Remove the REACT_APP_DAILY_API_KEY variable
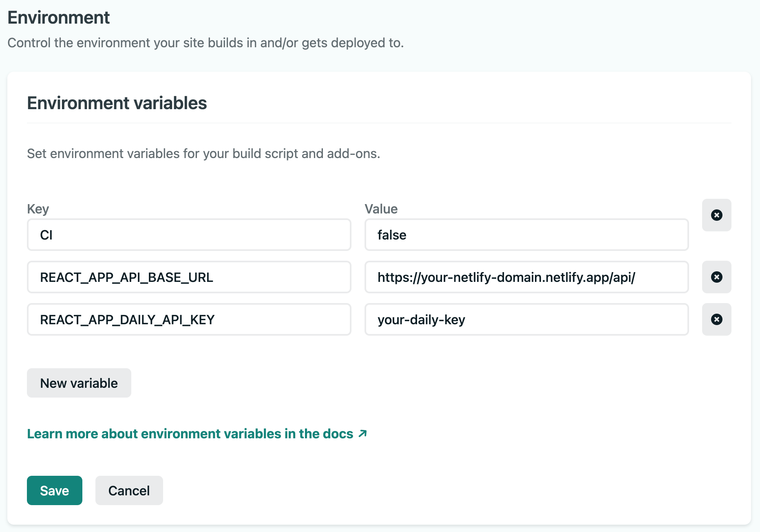 (x=716, y=319)
